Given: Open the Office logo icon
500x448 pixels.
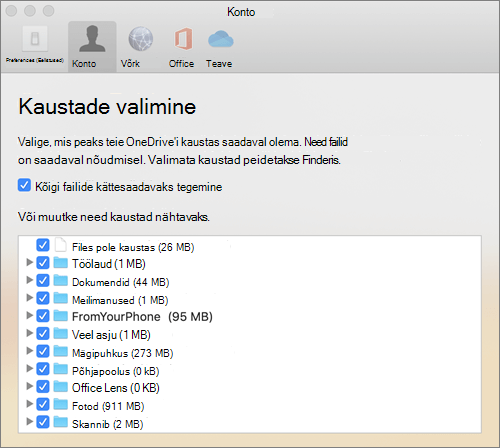Looking at the screenshot, I should tap(183, 39).
